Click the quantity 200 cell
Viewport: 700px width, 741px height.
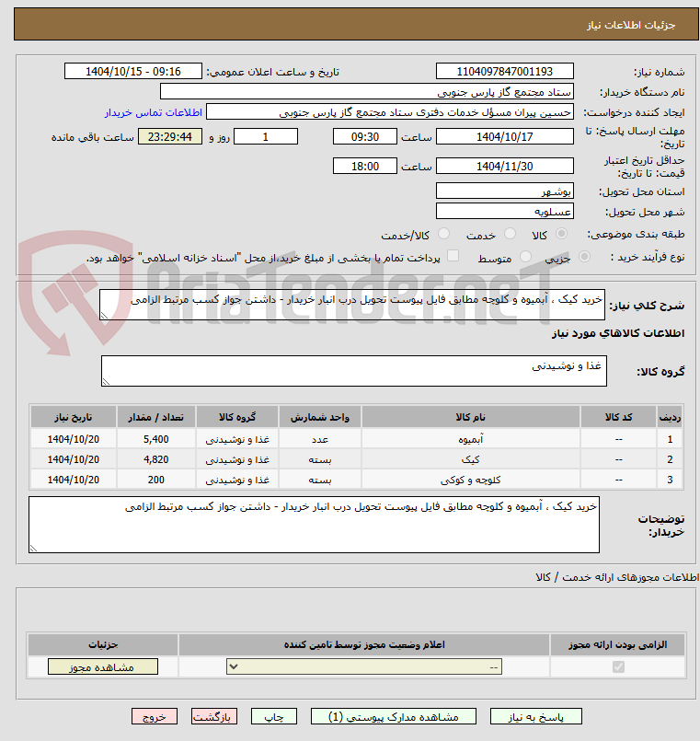155,480
